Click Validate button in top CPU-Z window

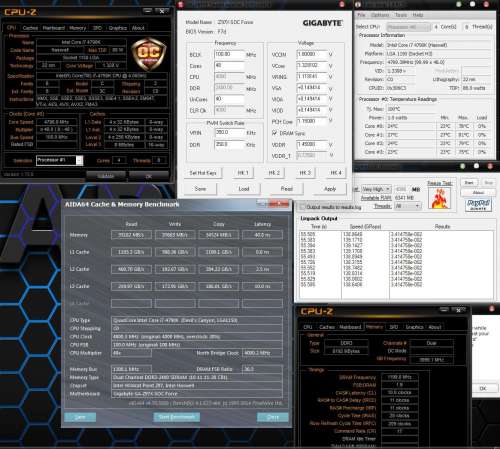coord(106,176)
